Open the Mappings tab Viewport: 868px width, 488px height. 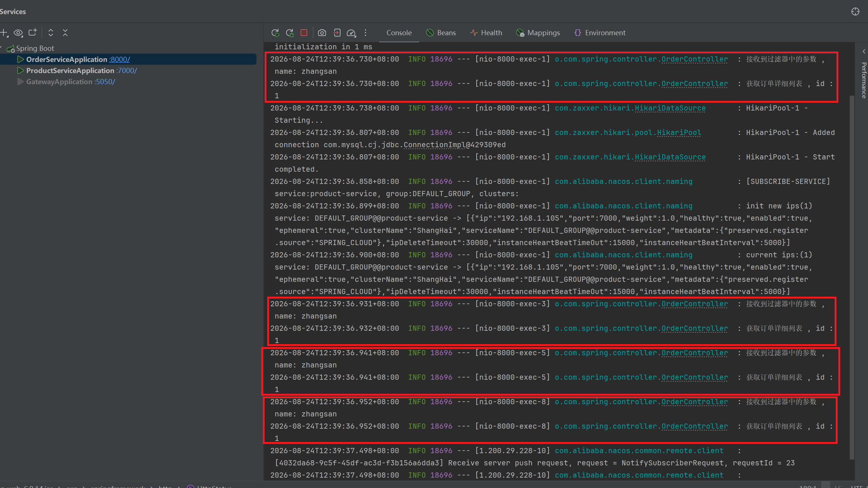(538, 33)
